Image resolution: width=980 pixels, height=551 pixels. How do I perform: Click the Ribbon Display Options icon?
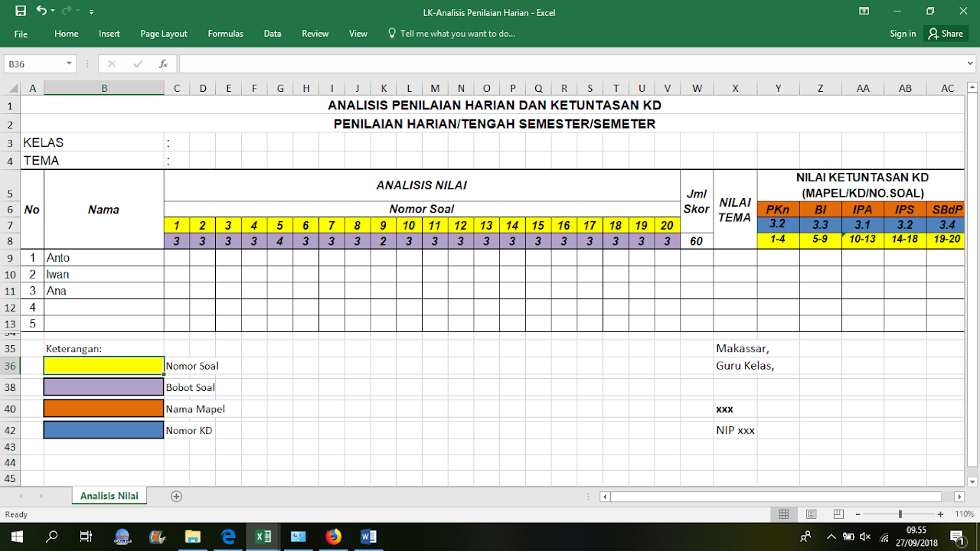click(x=864, y=10)
